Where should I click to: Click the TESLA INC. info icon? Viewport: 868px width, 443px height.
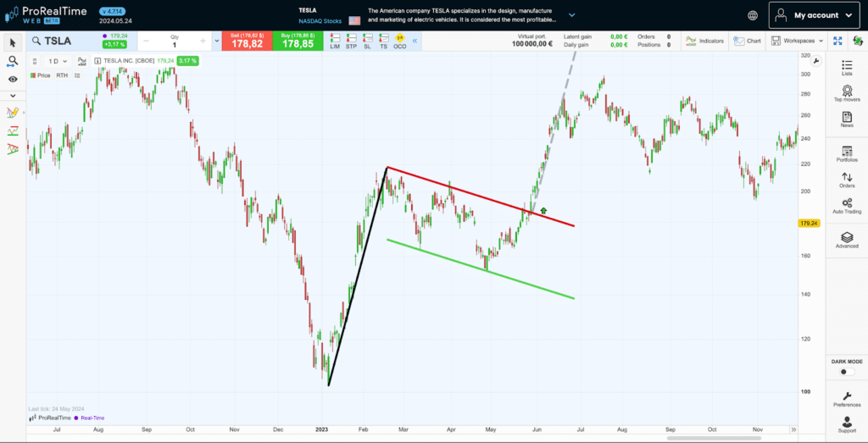97,61
